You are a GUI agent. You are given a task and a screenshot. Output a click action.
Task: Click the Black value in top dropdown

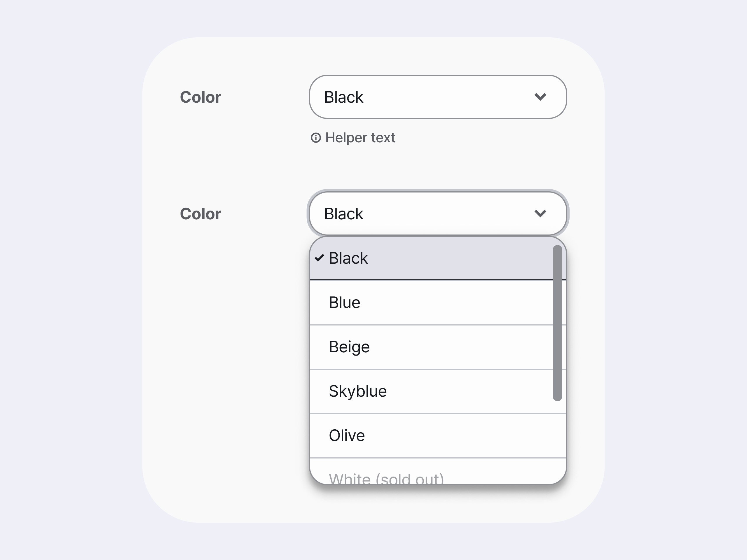click(x=343, y=97)
